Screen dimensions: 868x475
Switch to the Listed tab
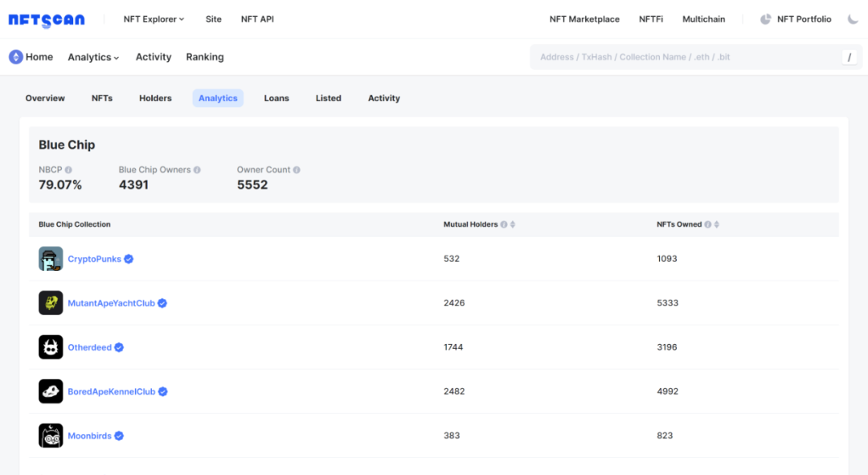tap(328, 98)
